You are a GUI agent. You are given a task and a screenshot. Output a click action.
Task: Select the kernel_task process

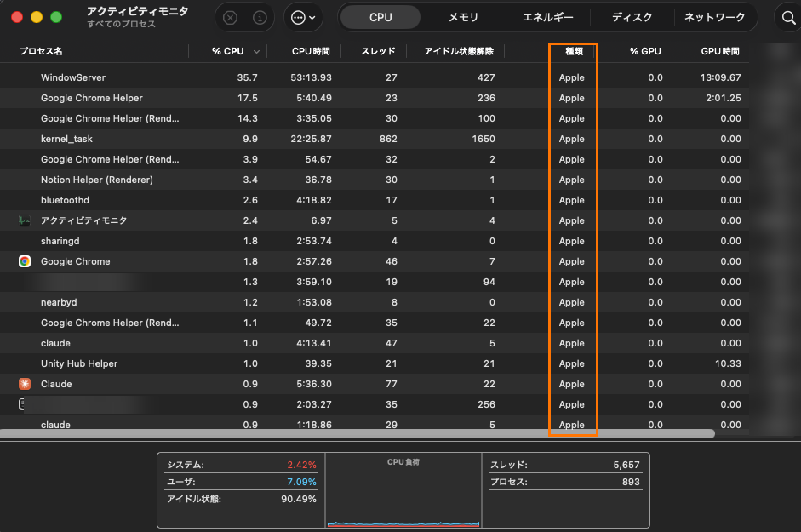[375, 139]
